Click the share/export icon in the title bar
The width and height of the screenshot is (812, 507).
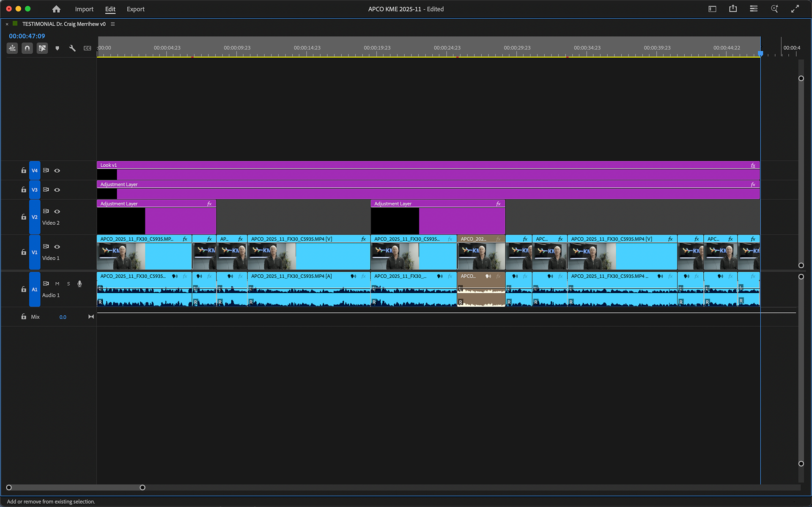(733, 8)
